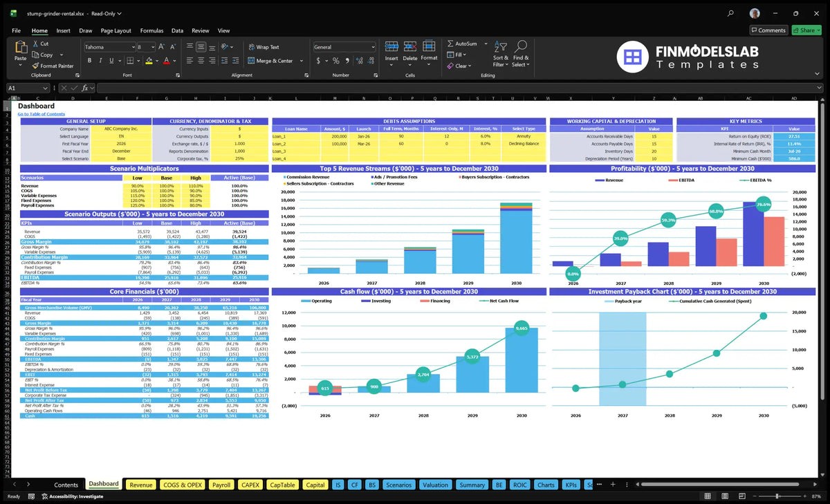
Task: Open the Revenue sheet tab
Action: point(141,485)
